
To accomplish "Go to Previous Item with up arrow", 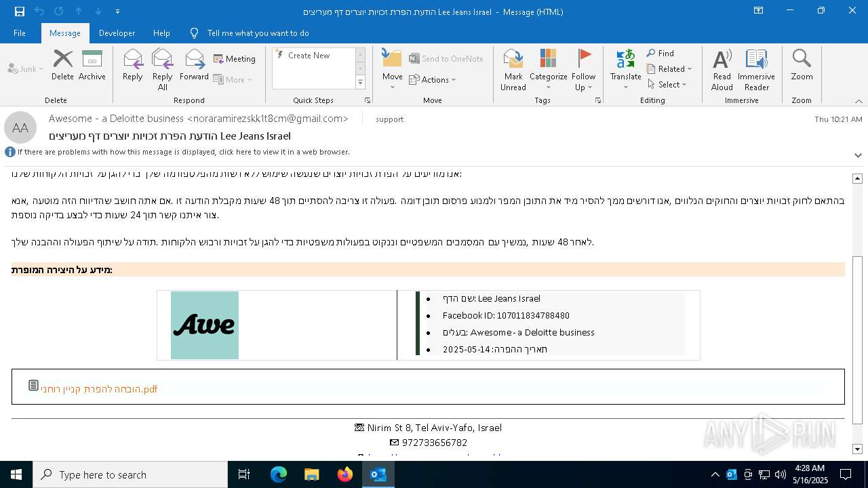I will pyautogui.click(x=79, y=12).
